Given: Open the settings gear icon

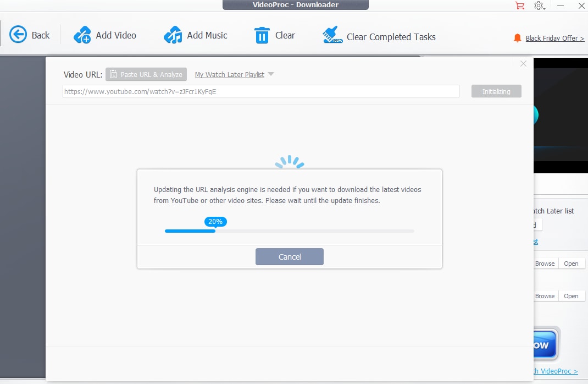Looking at the screenshot, I should (x=539, y=6).
